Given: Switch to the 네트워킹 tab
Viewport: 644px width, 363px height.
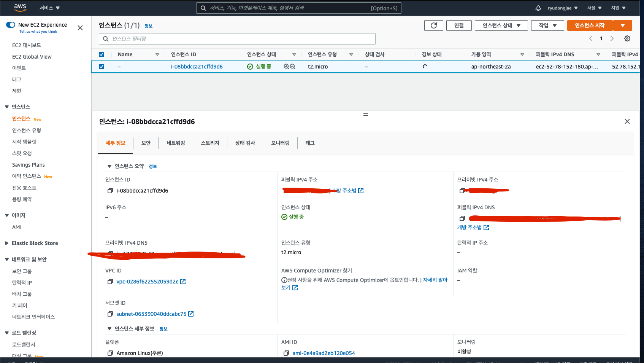Looking at the screenshot, I should point(176,143).
